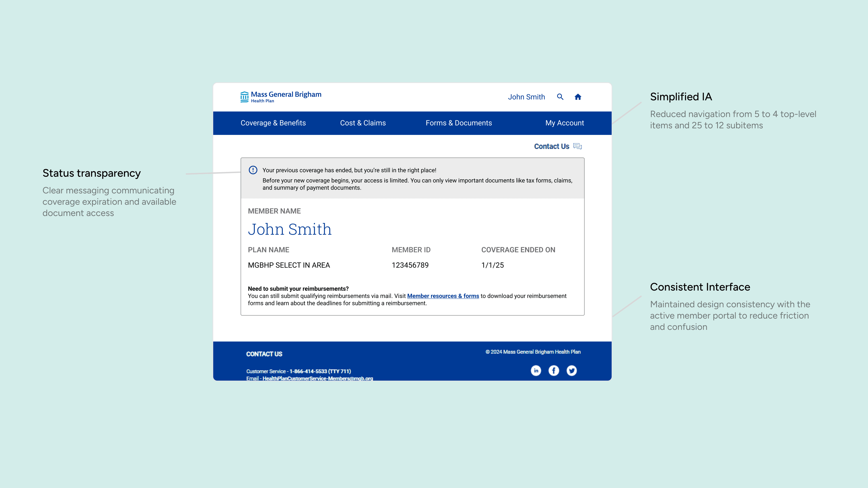Click the large John Smith member name

289,229
